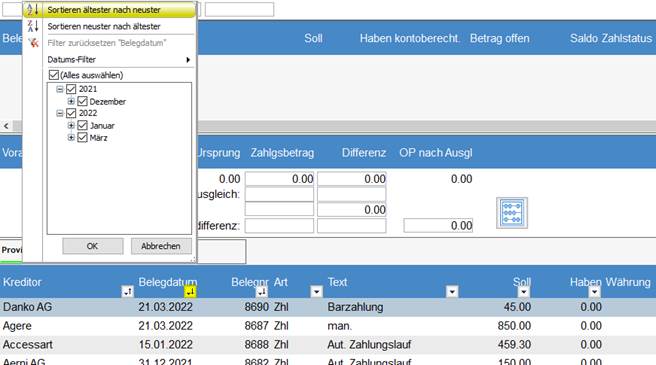Click the amount 850.00 cell
This screenshot has width=656, height=365.
[x=514, y=326]
